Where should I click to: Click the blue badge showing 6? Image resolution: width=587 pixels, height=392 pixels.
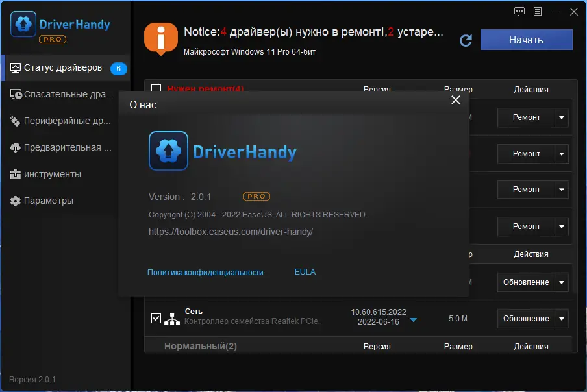pos(119,68)
